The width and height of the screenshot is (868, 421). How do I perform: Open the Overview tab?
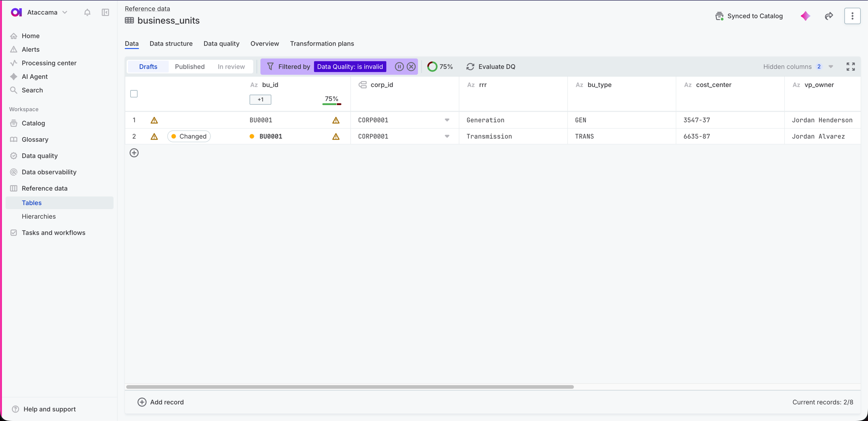[x=265, y=43]
